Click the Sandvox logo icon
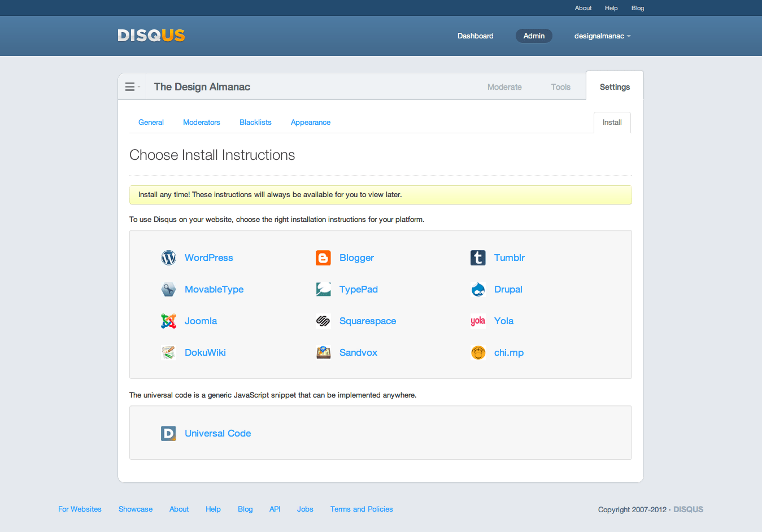The width and height of the screenshot is (762, 532). 323,352
